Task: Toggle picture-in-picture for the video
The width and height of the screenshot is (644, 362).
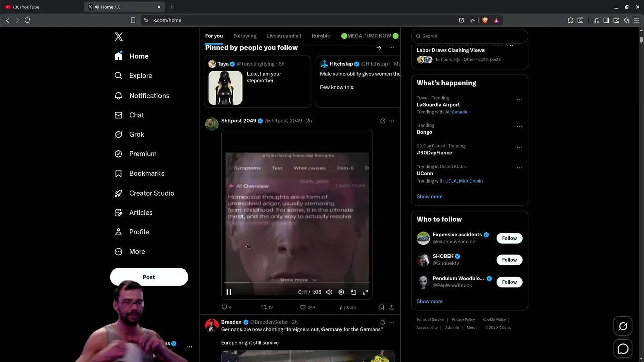Action: (353, 292)
